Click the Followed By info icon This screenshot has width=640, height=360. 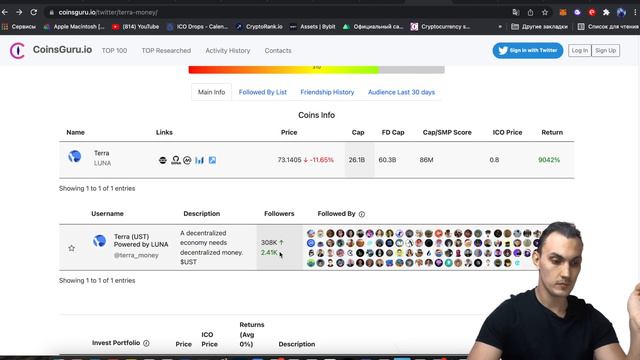pos(362,214)
